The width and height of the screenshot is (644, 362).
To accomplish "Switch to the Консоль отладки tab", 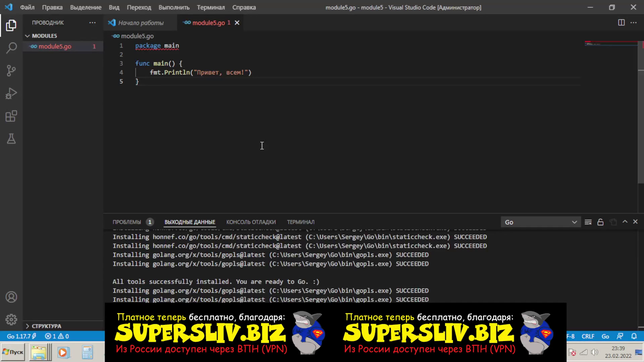I will (251, 222).
